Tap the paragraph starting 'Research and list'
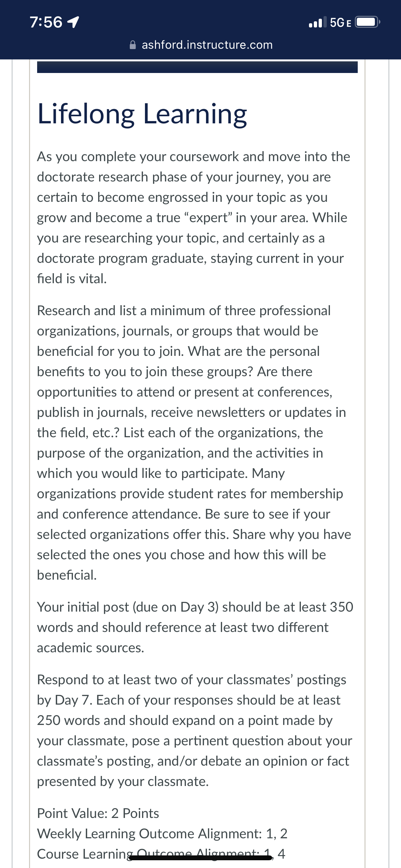401x868 pixels. pyautogui.click(x=194, y=443)
